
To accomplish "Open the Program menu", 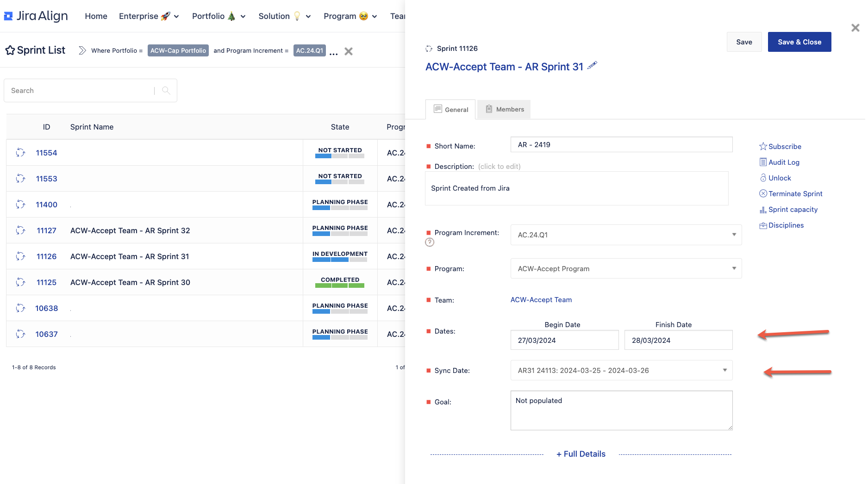I will tap(350, 16).
